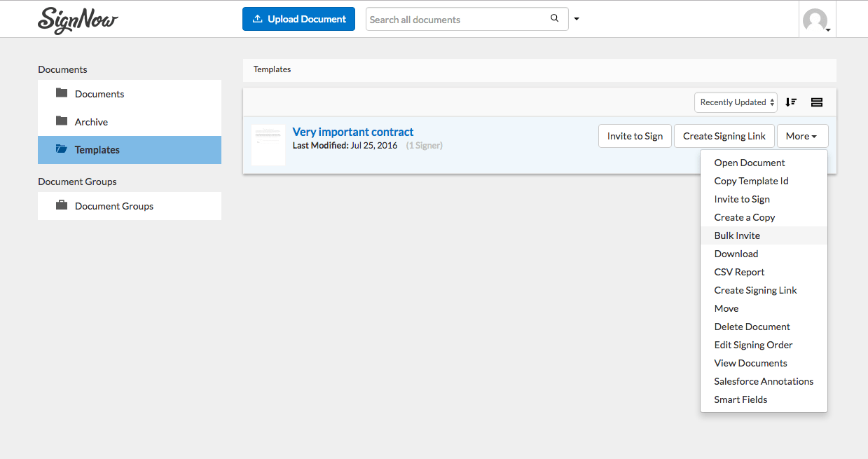Screen dimensions: 868x459
Task: Expand the More actions dropdown
Action: (x=802, y=135)
